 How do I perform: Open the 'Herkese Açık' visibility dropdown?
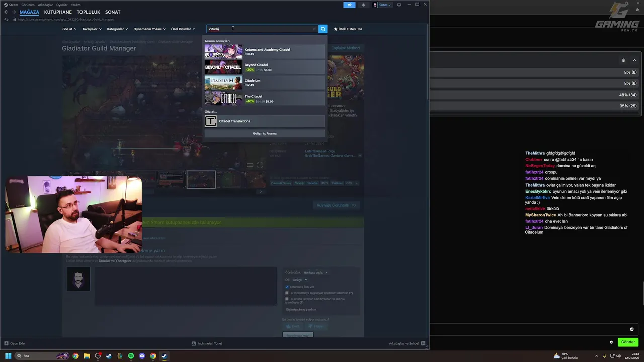pos(315,272)
